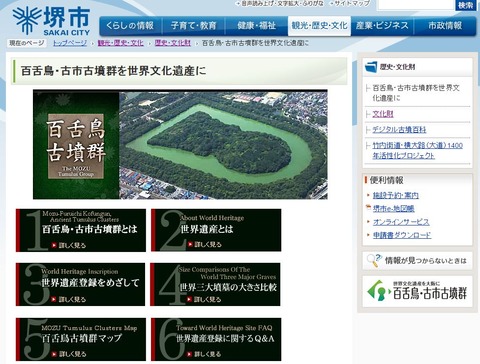This screenshot has width=480, height=364.
Task: Go to 歴史・文化財 breadcrumb link
Action: coord(173,43)
